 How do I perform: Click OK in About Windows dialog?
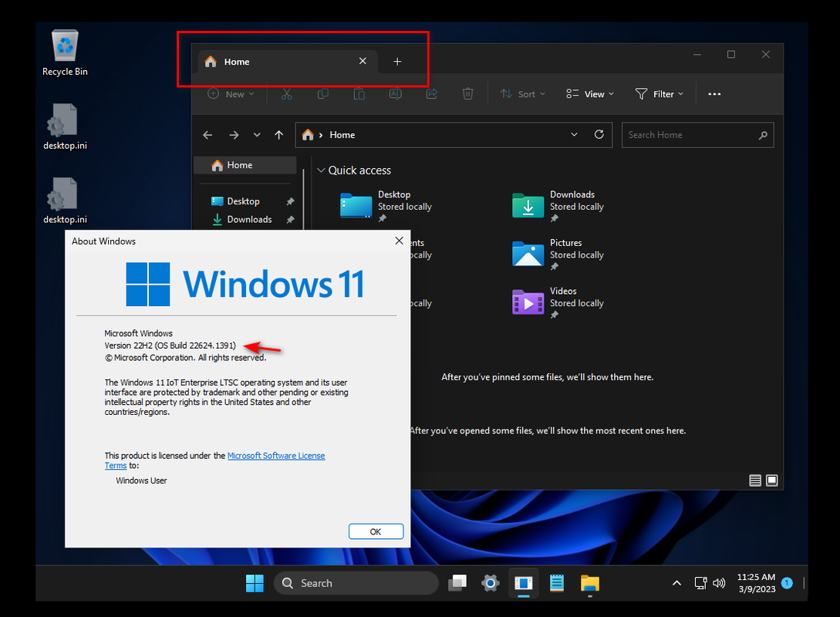pyautogui.click(x=376, y=531)
